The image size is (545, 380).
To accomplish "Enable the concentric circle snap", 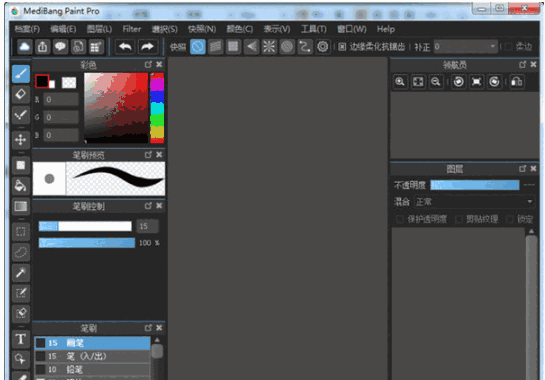I will tap(287, 47).
